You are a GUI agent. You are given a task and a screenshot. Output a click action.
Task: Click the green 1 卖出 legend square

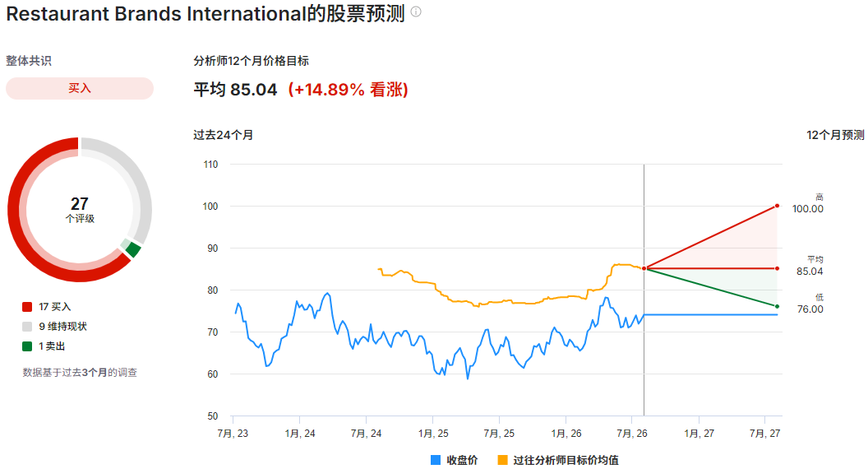[x=27, y=346]
